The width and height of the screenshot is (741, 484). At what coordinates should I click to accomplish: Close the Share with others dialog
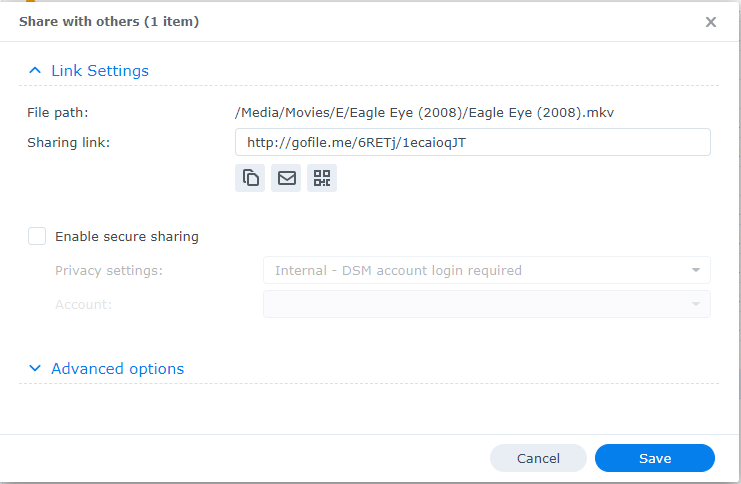pyautogui.click(x=711, y=22)
